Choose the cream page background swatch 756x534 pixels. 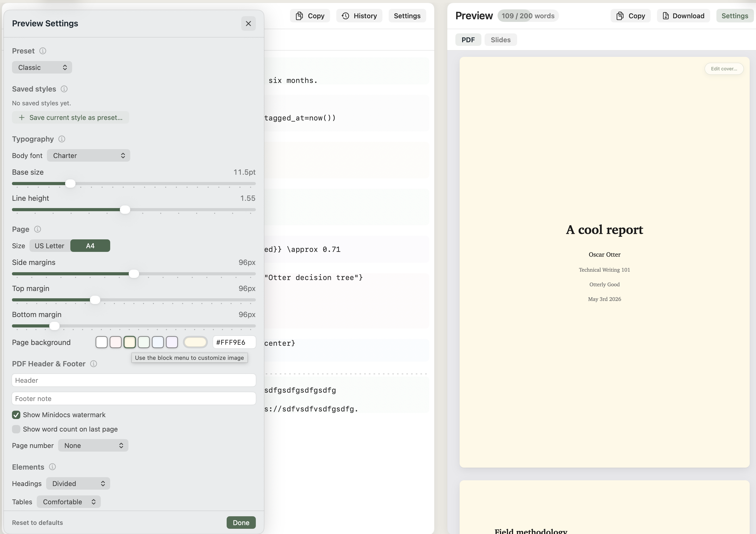click(x=130, y=342)
